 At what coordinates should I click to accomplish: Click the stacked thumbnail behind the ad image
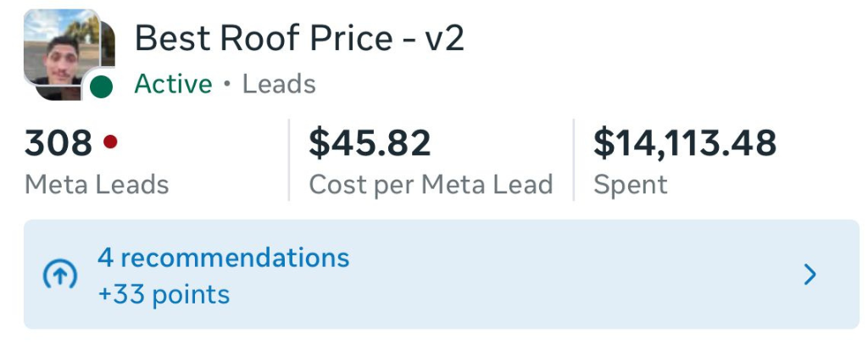108,38
